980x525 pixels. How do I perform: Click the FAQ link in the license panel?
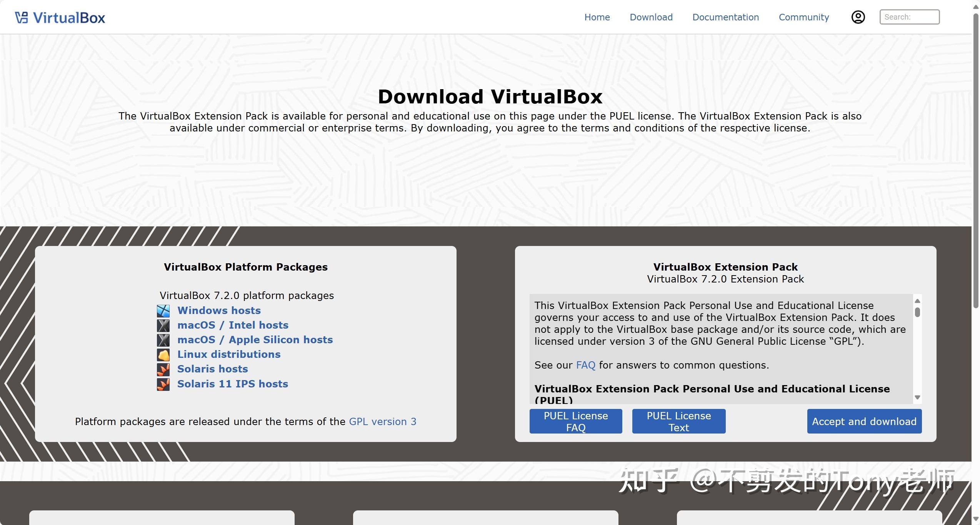585,365
